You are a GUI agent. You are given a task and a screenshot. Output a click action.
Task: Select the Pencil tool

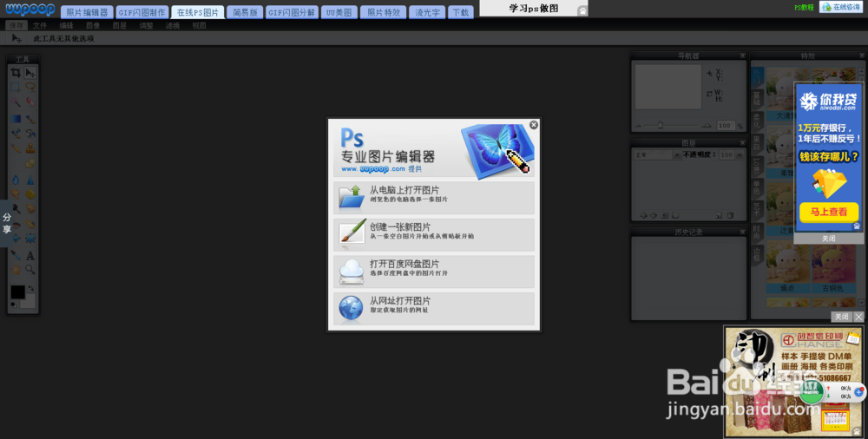click(16, 148)
